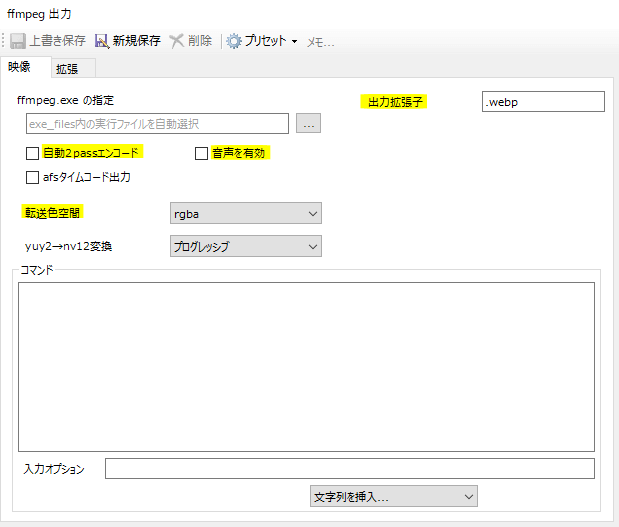Click the ... browse button for ffmpeg.exe
The height and width of the screenshot is (527, 619).
click(309, 124)
